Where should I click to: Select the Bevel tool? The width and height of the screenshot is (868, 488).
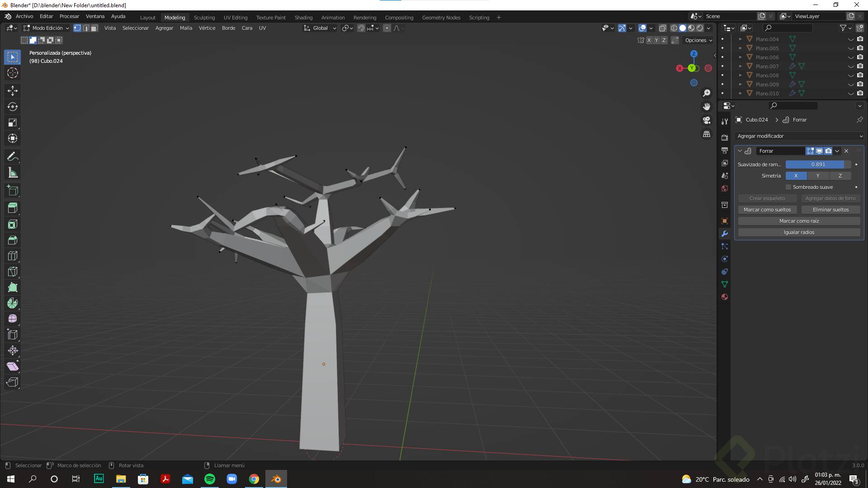(x=13, y=240)
